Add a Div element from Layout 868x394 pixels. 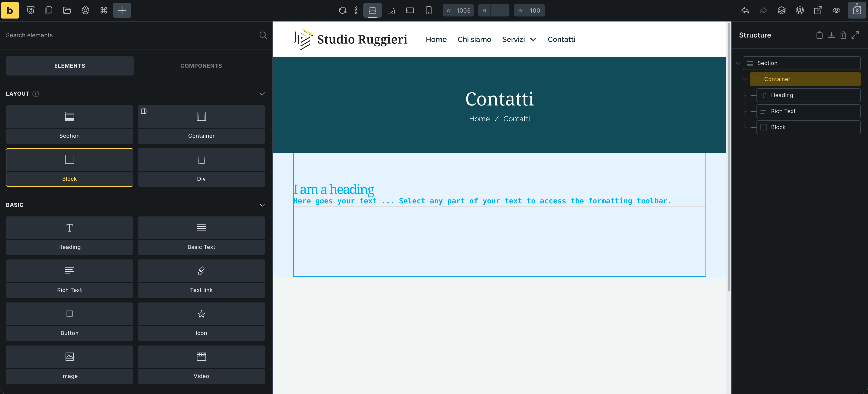(201, 167)
